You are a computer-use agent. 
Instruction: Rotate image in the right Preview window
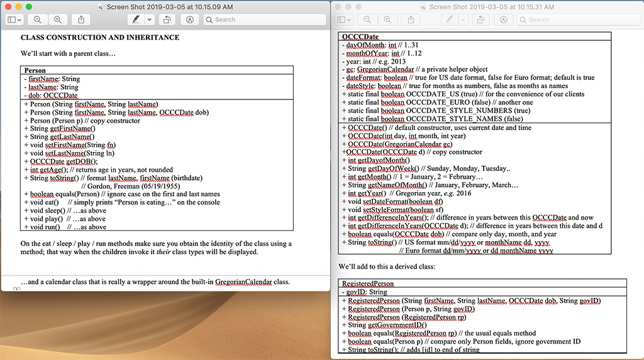coord(480,20)
